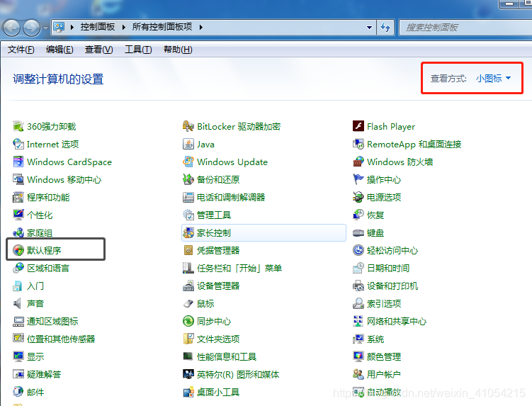The image size is (532, 406).
Task: Expand the arrow before 控制面板 in breadcrumb
Action: coord(72,27)
